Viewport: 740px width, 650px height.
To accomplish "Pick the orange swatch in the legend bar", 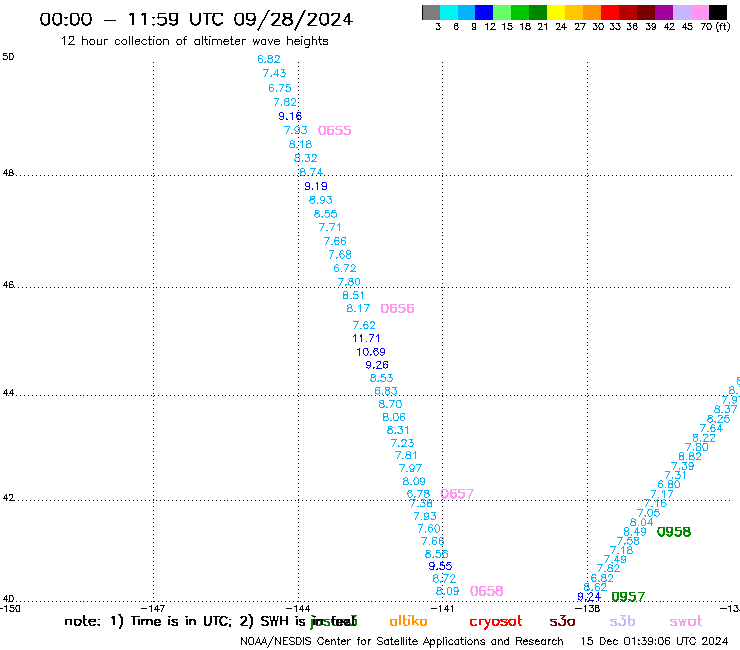I will pyautogui.click(x=592, y=12).
